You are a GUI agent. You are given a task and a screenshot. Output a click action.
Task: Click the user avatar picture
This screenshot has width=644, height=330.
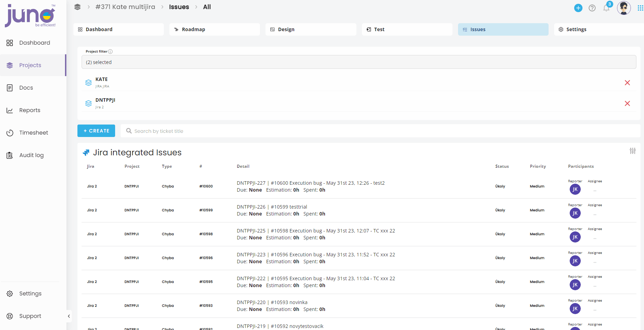[x=624, y=8]
